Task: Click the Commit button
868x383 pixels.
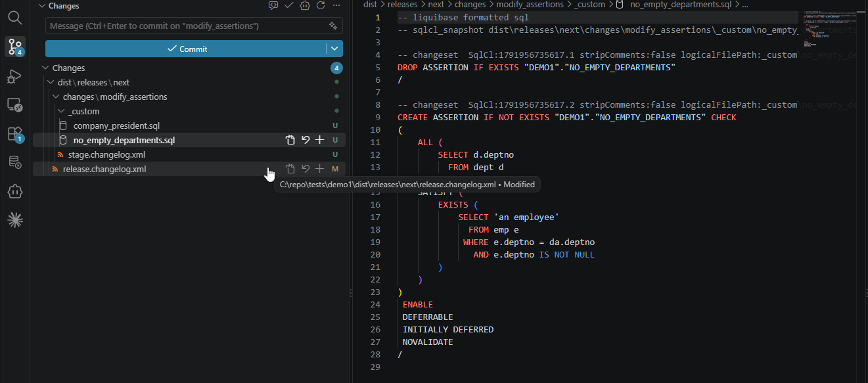Action: pos(186,49)
